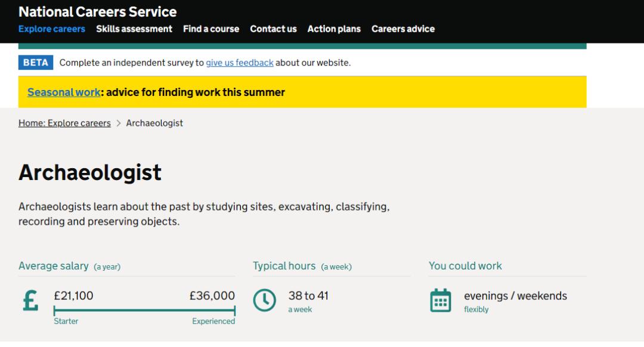
Task: Click the £21,100 starter salary figure
Action: pos(73,296)
